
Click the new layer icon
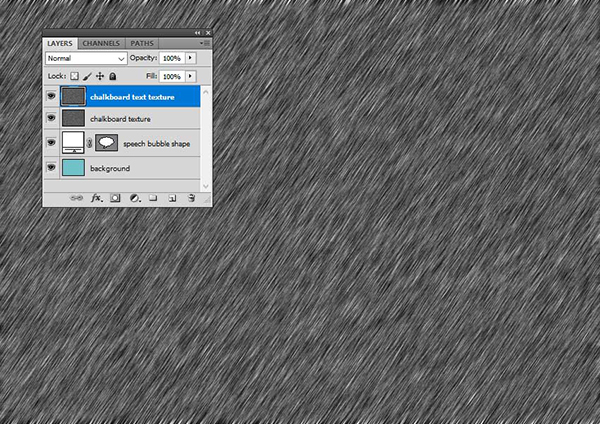[x=172, y=199]
